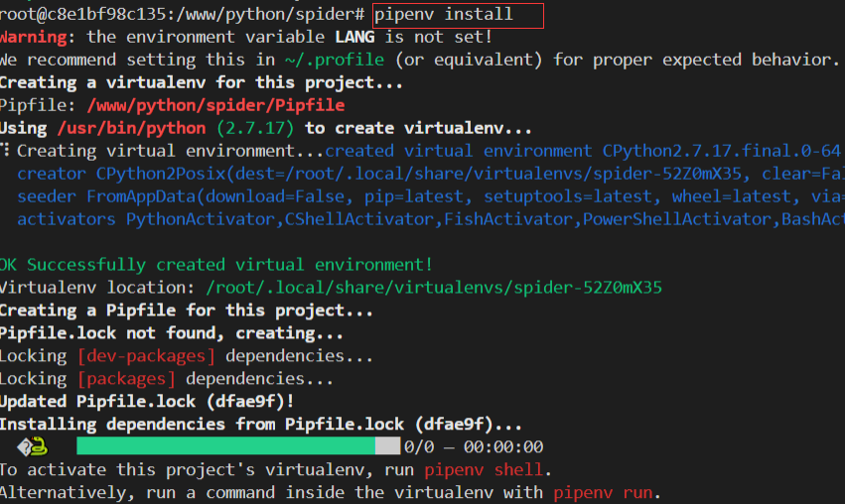Click the red '/www/python/spider/Pipfile' path
Image resolution: width=845 pixels, height=504 pixels.
pos(215,105)
